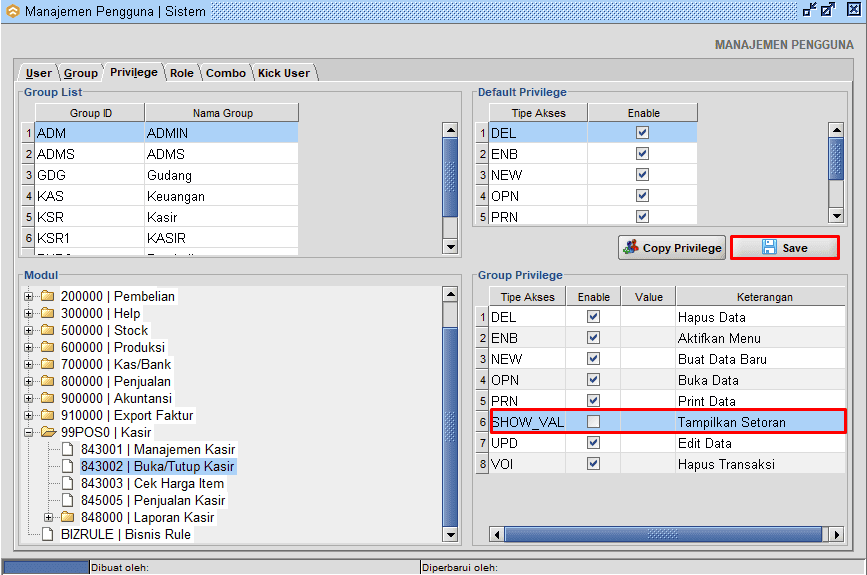Expand the 200000 Pembelian tree node

(x=28, y=296)
